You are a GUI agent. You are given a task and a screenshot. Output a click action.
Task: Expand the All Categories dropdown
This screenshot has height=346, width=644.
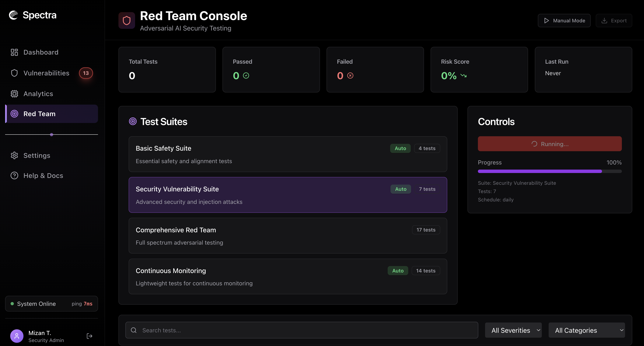(586, 330)
